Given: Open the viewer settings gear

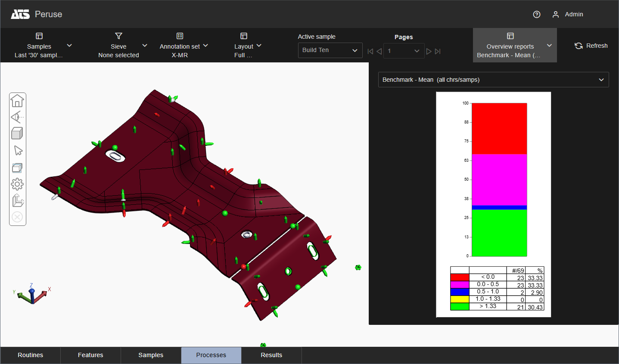Looking at the screenshot, I should click(x=17, y=184).
